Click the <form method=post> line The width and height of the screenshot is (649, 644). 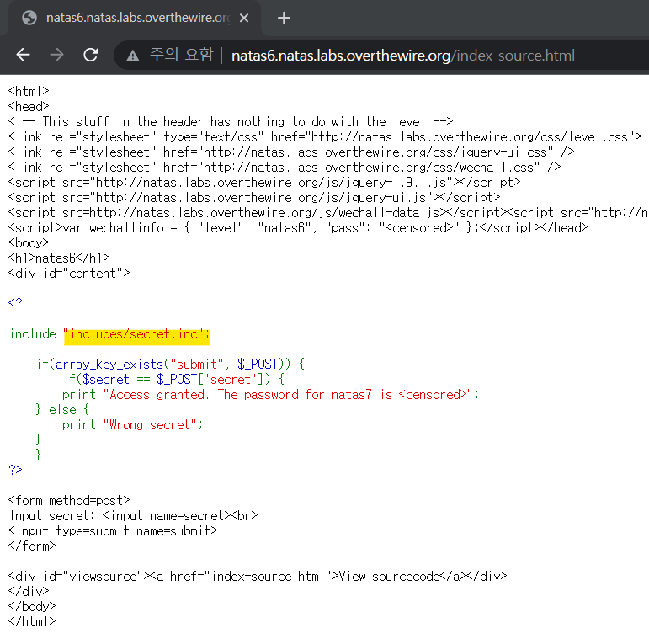pyautogui.click(x=69, y=501)
